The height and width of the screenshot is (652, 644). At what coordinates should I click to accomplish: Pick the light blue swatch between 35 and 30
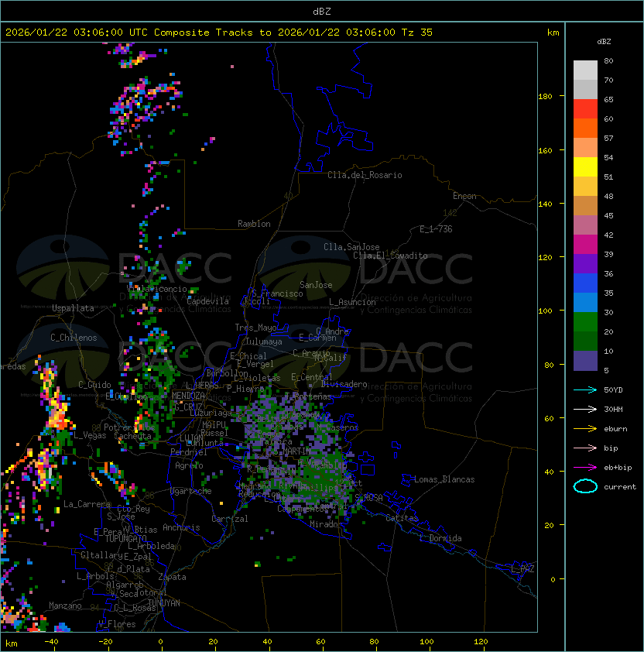coord(585,302)
